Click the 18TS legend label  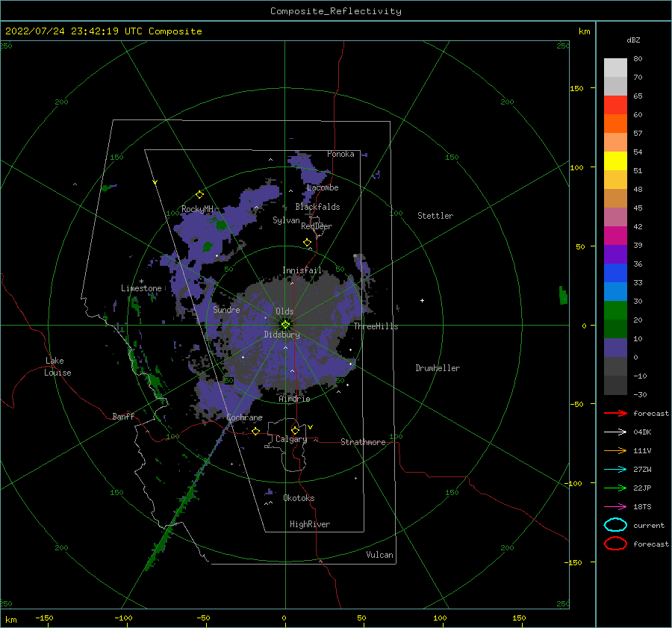pos(642,507)
